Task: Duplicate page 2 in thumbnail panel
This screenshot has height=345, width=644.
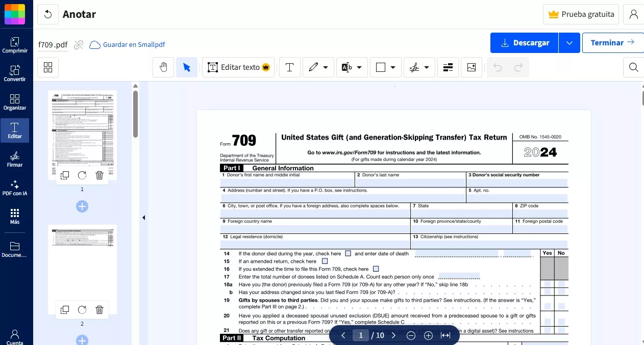Action: [x=65, y=310]
